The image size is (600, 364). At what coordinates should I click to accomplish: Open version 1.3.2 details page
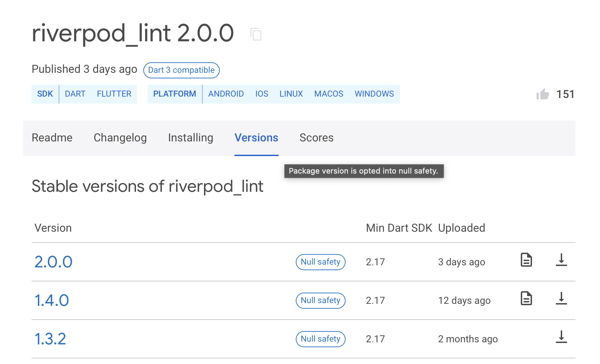[x=50, y=339]
